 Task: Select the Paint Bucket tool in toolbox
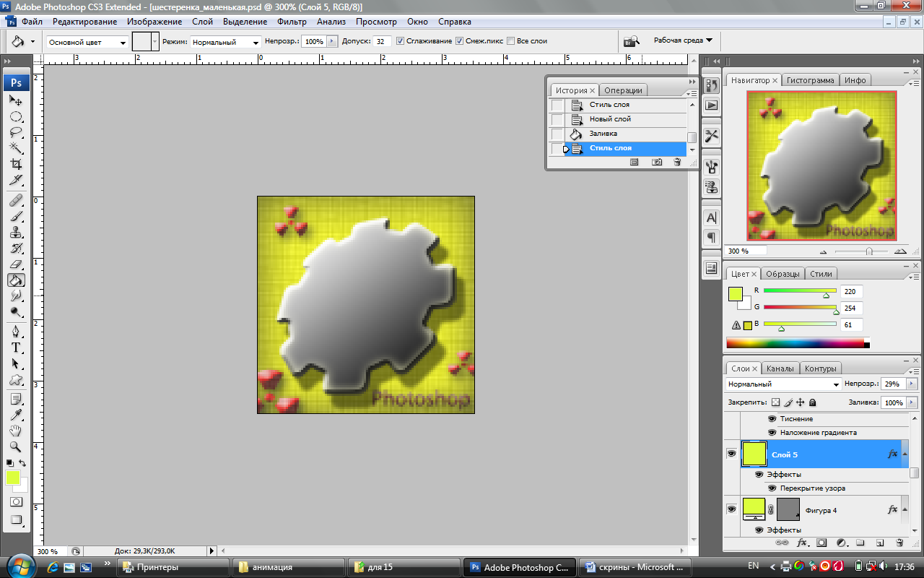point(16,280)
